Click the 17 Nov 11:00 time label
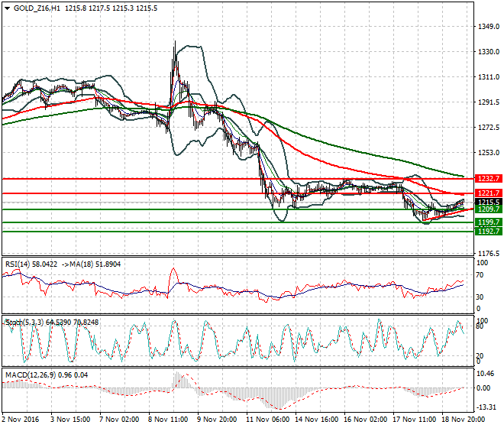The image size is (504, 428). (414, 420)
